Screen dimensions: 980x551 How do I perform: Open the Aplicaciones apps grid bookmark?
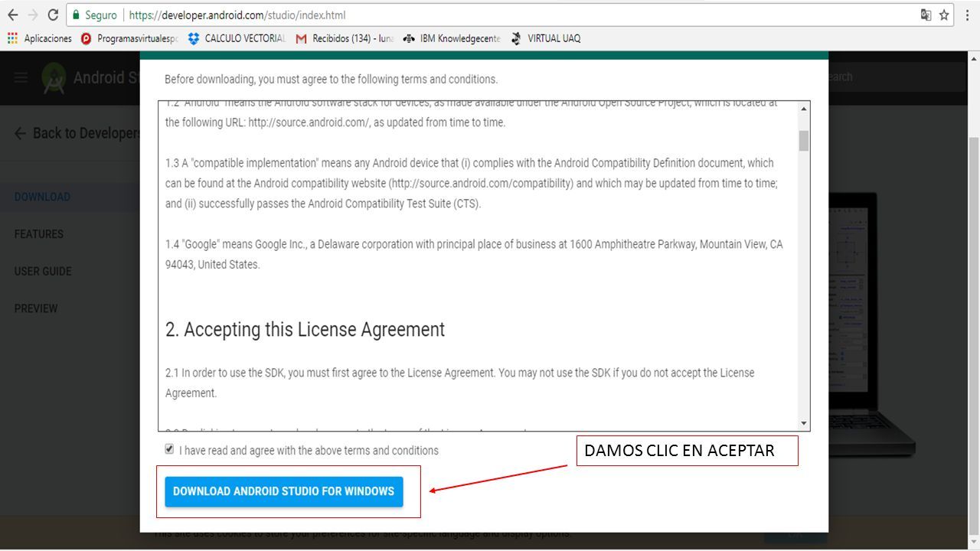click(x=39, y=38)
